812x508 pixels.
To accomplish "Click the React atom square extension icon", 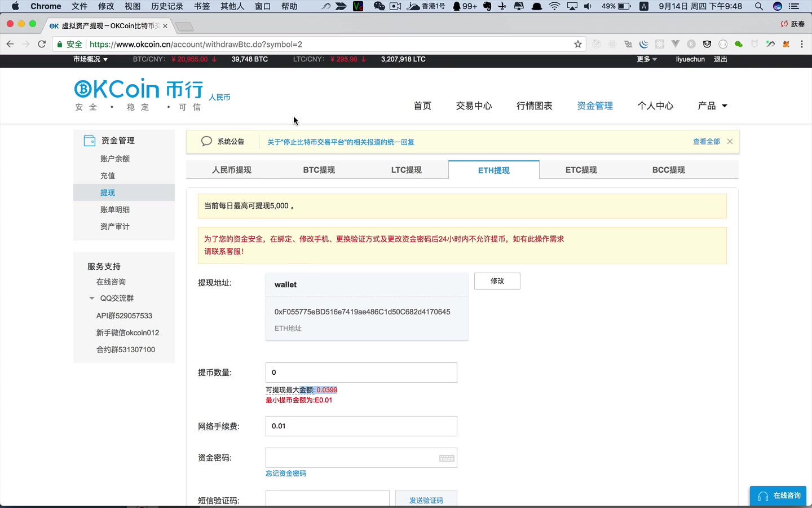I will coord(660,44).
